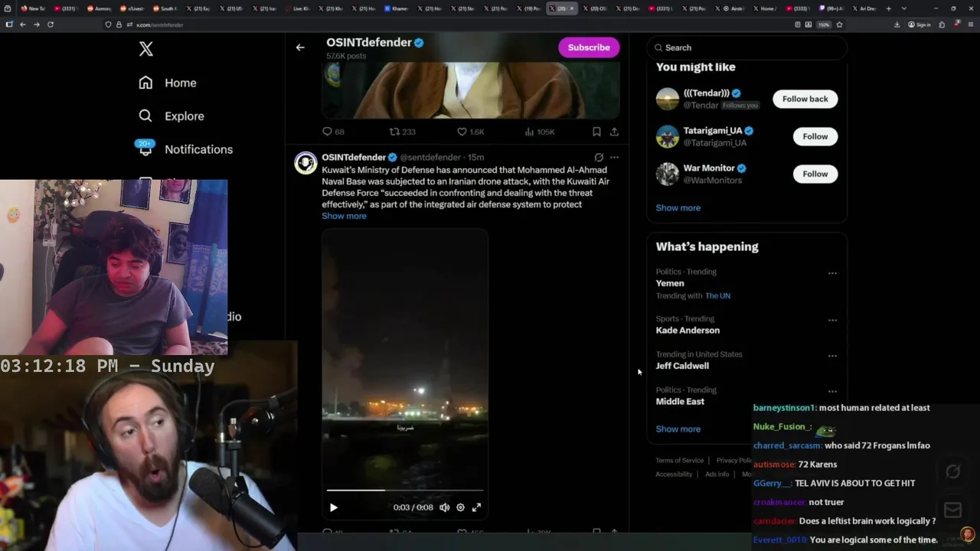Share the post with 68 replies
The width and height of the screenshot is (980, 551).
pyautogui.click(x=614, y=132)
